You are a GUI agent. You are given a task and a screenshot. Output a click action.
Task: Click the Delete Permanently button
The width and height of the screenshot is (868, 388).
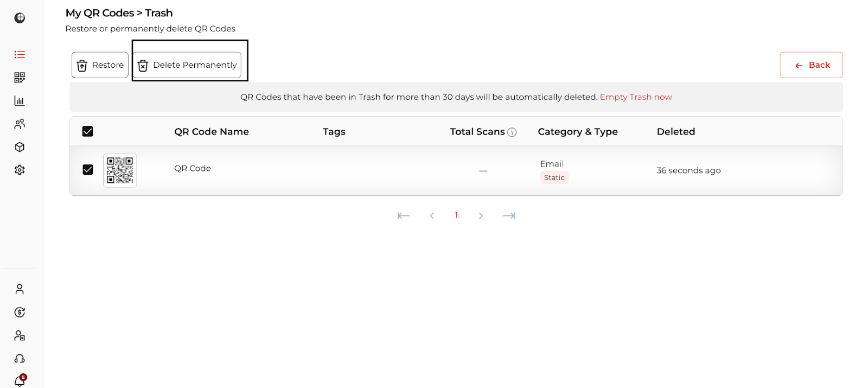point(187,65)
